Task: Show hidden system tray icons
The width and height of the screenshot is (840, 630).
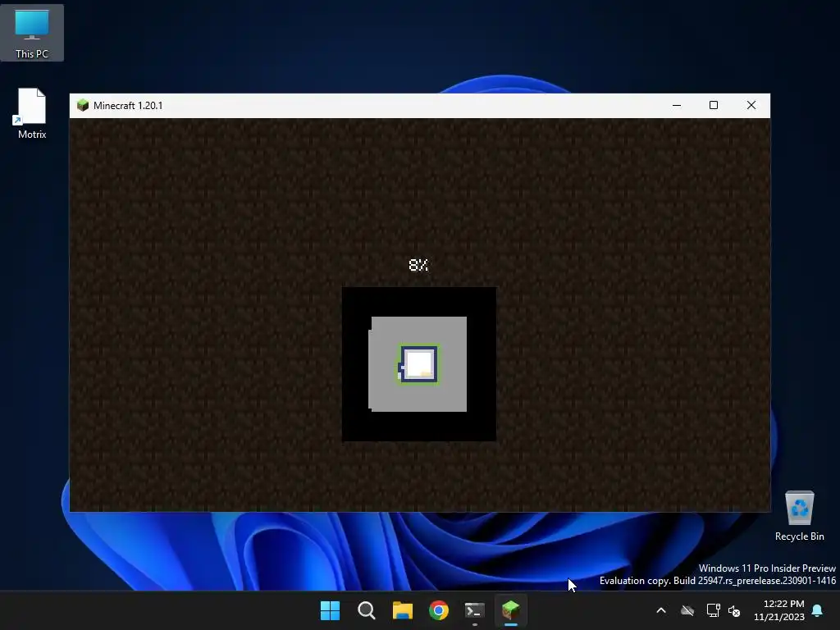Action: [x=661, y=610]
